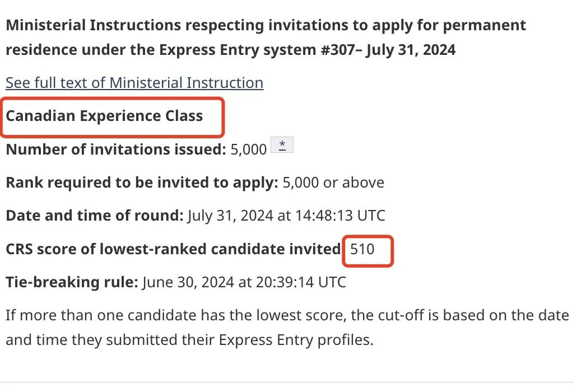Click the #307– July 31, 2024 heading text
The height and width of the screenshot is (392, 577).
[x=388, y=50]
